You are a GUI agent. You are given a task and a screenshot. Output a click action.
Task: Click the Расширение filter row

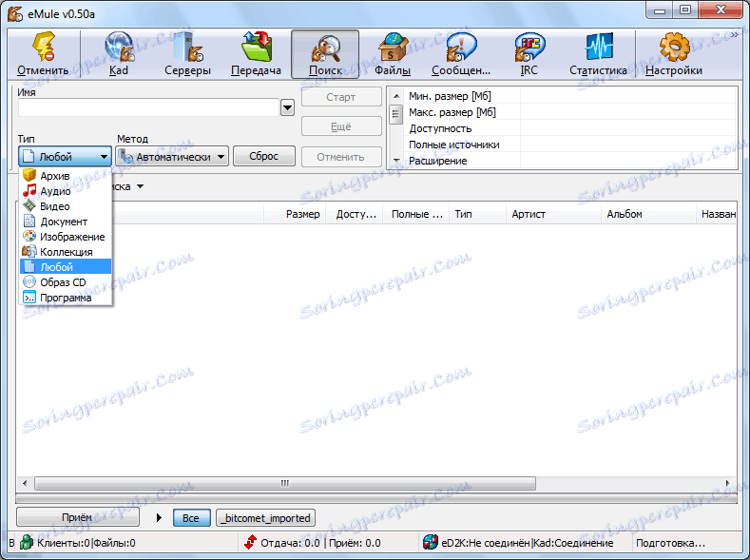[x=570, y=161]
